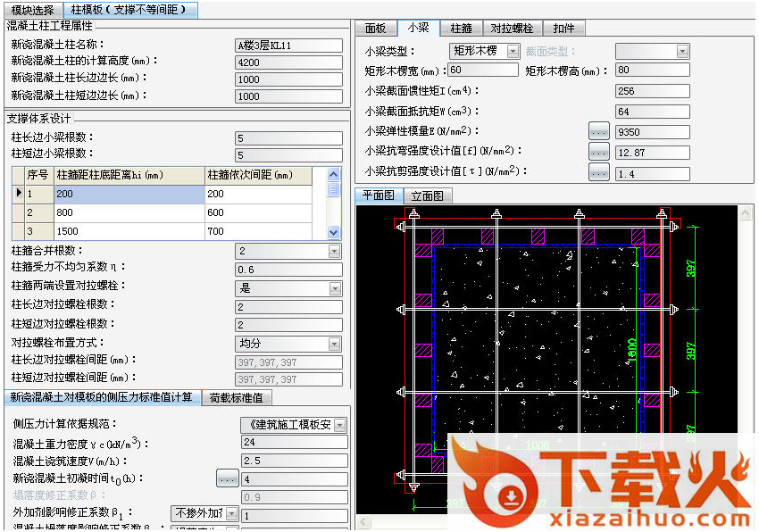Image resolution: width=759 pixels, height=532 pixels.
Task: Click the scroll-up arrow in the 柱箍 table
Action: pyautogui.click(x=334, y=176)
